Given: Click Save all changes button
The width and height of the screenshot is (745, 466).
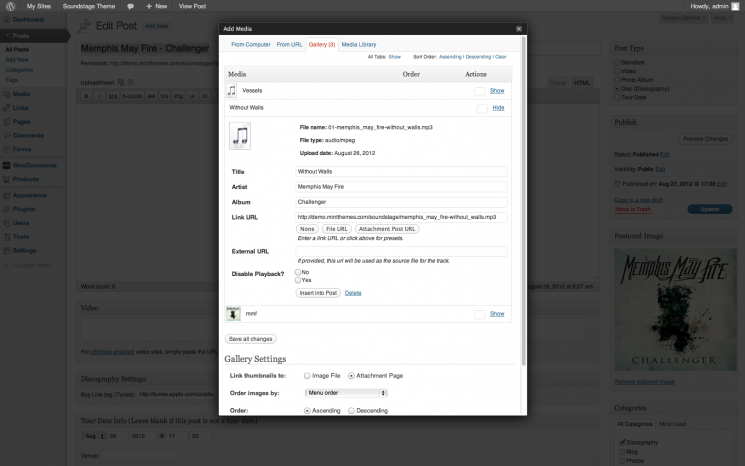Looking at the screenshot, I should 250,339.
